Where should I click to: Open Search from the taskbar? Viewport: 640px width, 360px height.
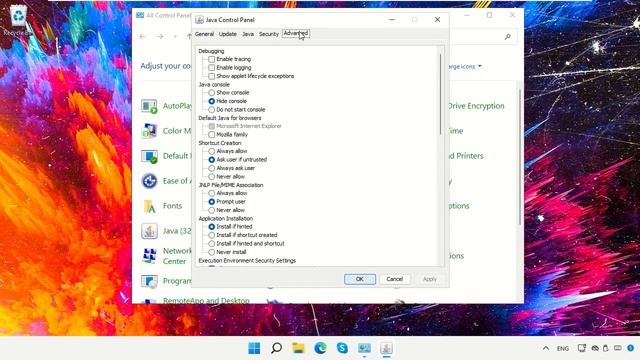click(x=276, y=348)
